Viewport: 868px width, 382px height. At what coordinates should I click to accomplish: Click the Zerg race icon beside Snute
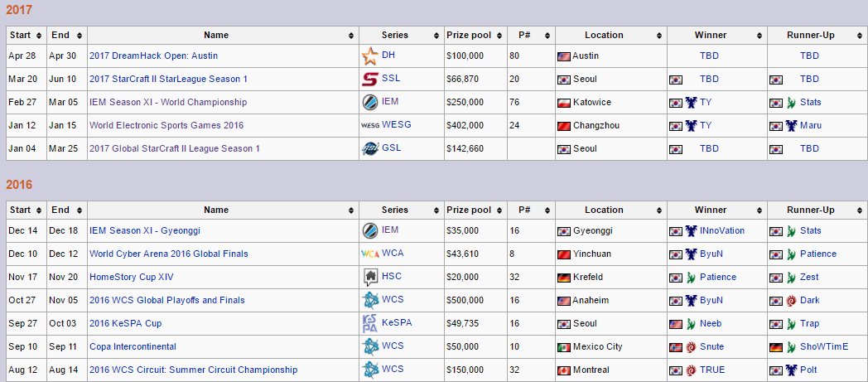pyautogui.click(x=690, y=347)
